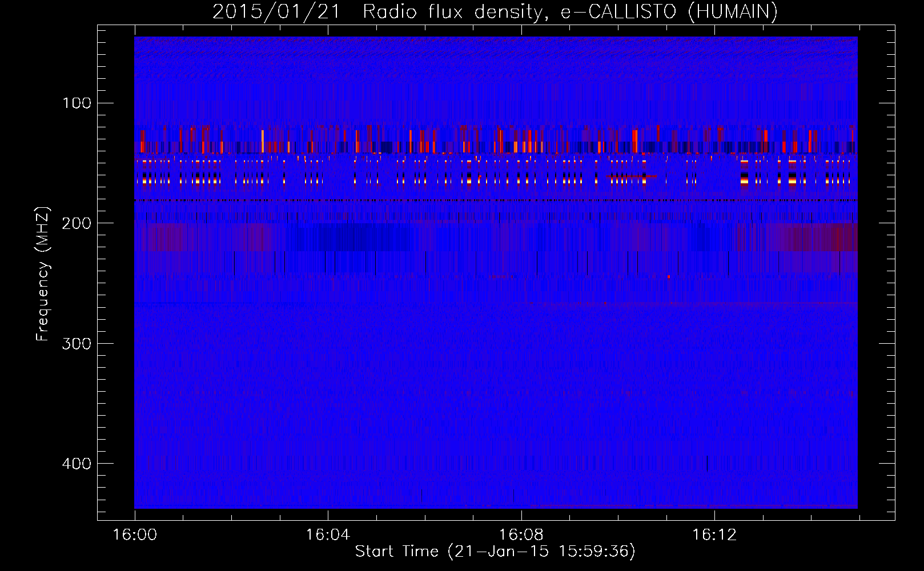Click the 16:08 time tick label
The width and height of the screenshot is (924, 571).
pos(521,535)
